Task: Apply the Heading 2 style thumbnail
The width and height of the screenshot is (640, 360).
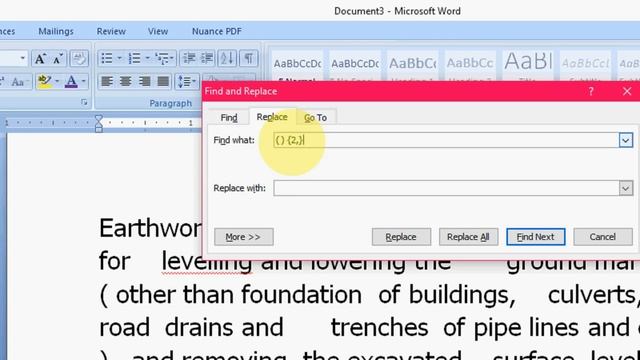Action: 470,67
